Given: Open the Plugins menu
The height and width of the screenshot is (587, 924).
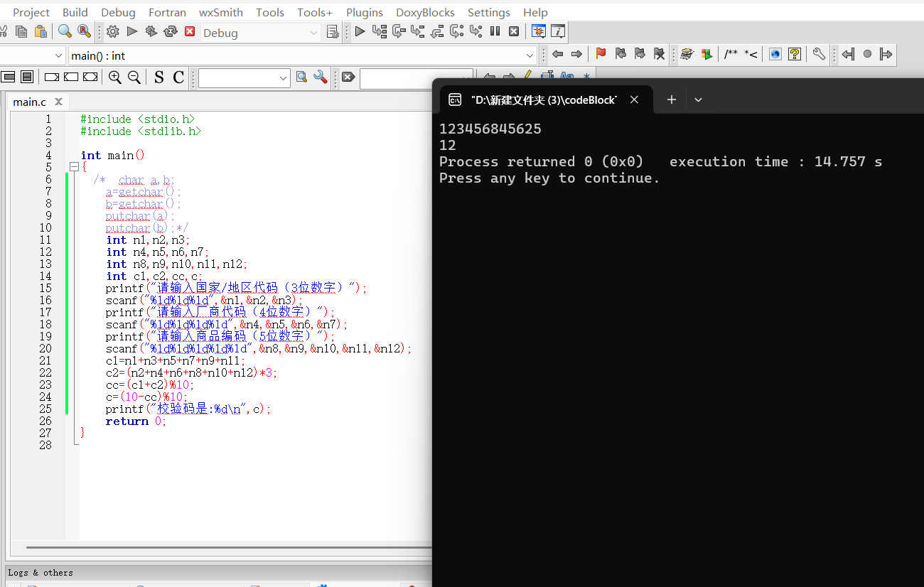Looking at the screenshot, I should [365, 12].
